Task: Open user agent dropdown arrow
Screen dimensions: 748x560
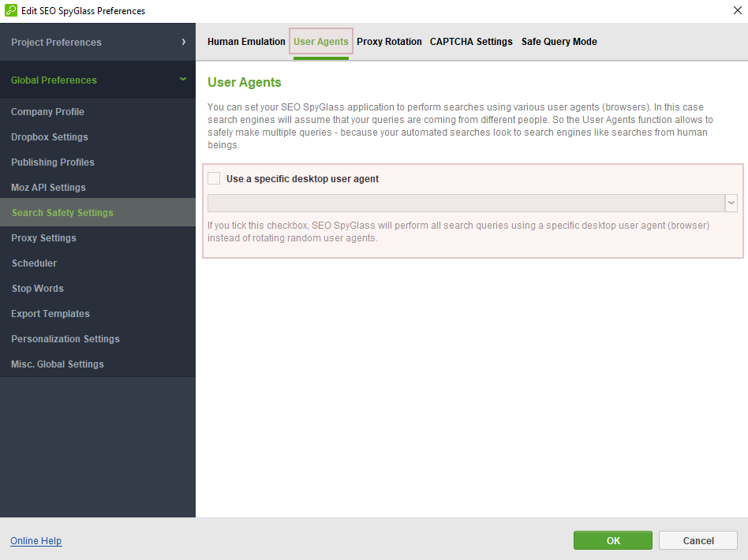Action: [x=731, y=203]
